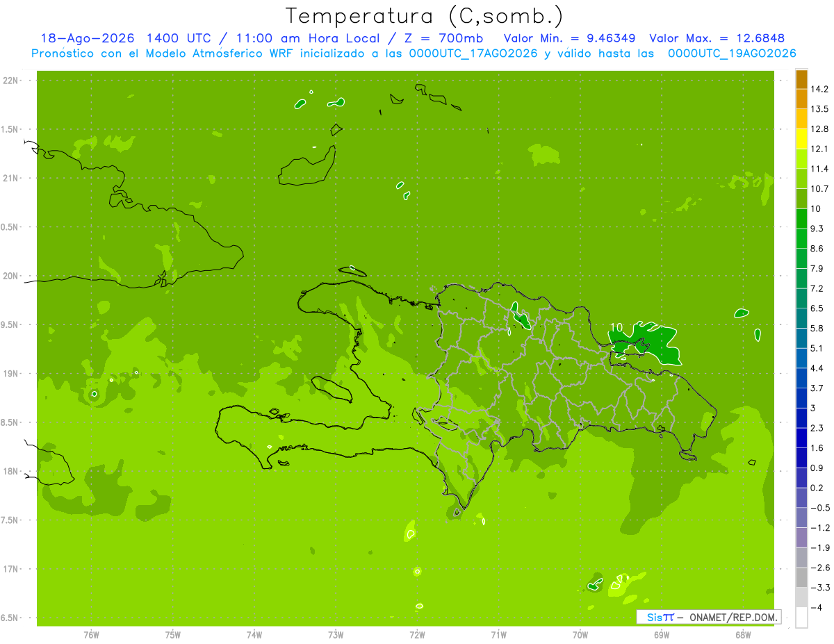Pick the colorbar swatch between 10 and 9.3

801,219
